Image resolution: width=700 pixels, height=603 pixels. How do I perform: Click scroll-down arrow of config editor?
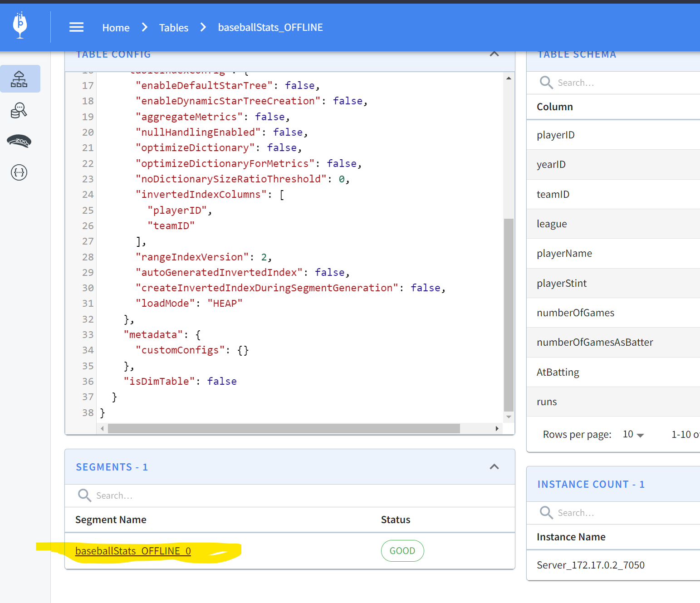tap(509, 417)
